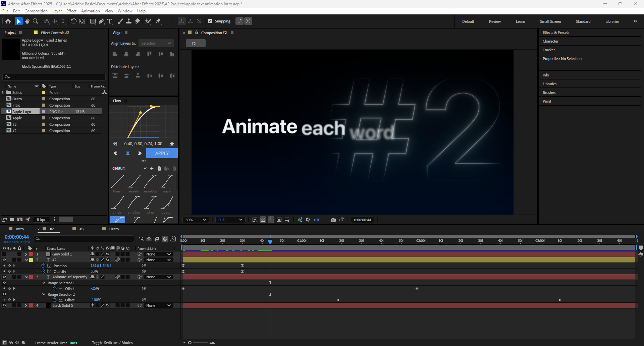Delete selected project item with trash icon

click(x=54, y=220)
